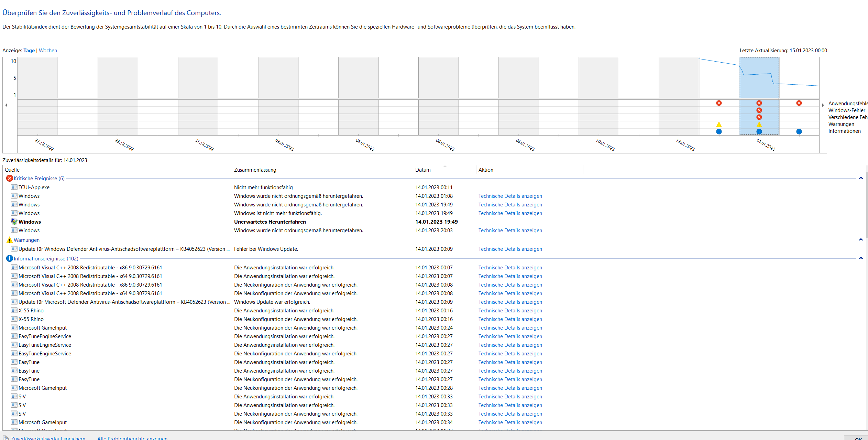The height and width of the screenshot is (440, 868).
Task: Collapse the Kritische Ereignisse group
Action: click(861, 178)
